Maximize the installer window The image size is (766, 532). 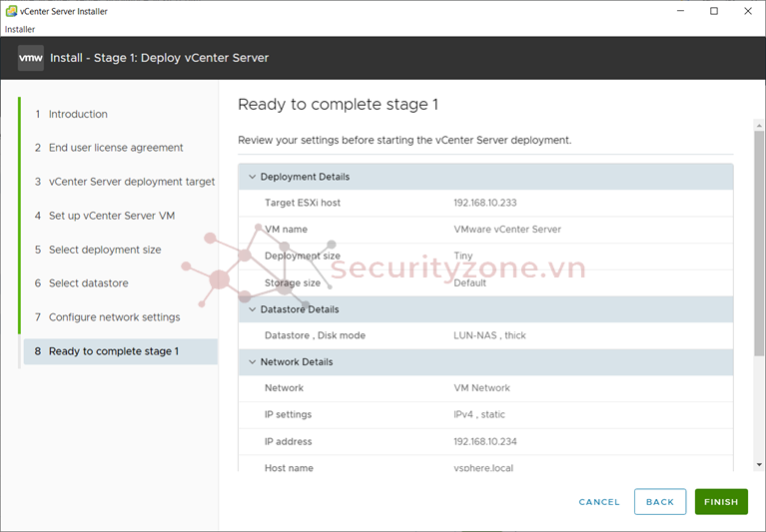pos(714,11)
